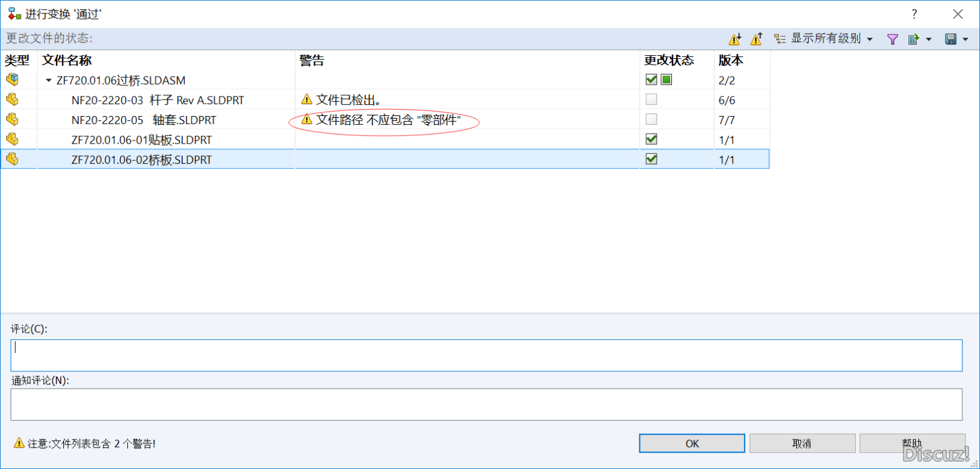Viewport: 980px width, 469px height.
Task: Click warning text 文件路径 不应包含 "零部件"
Action: (x=388, y=119)
